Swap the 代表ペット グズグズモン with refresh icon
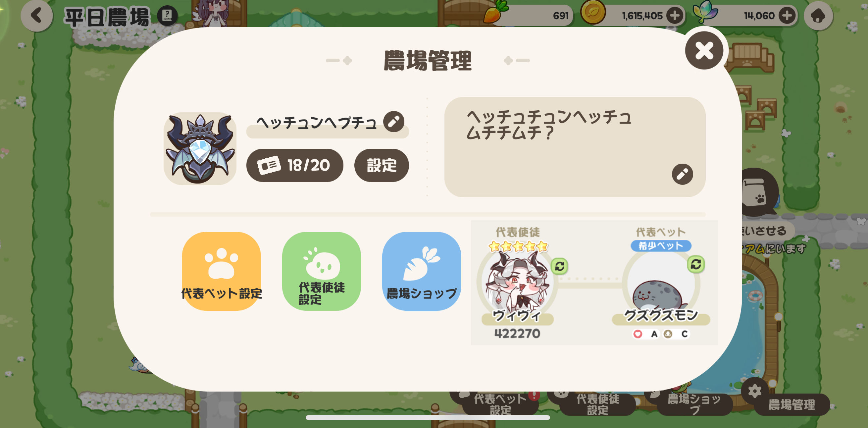This screenshot has height=428, width=868. point(696,264)
